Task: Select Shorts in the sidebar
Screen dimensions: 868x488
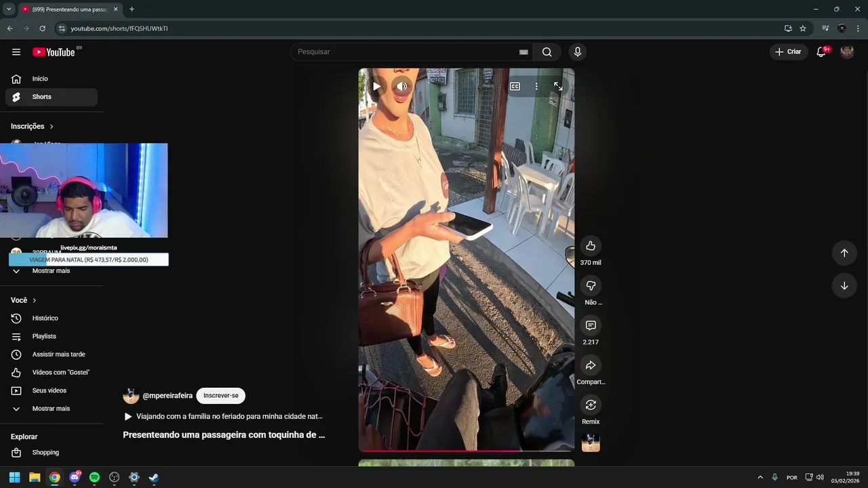Action: click(52, 97)
